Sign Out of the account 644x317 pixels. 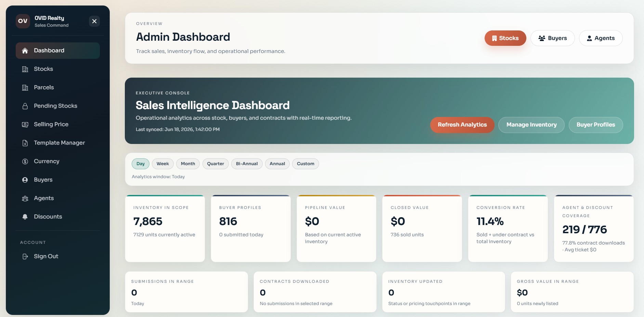tap(58, 256)
